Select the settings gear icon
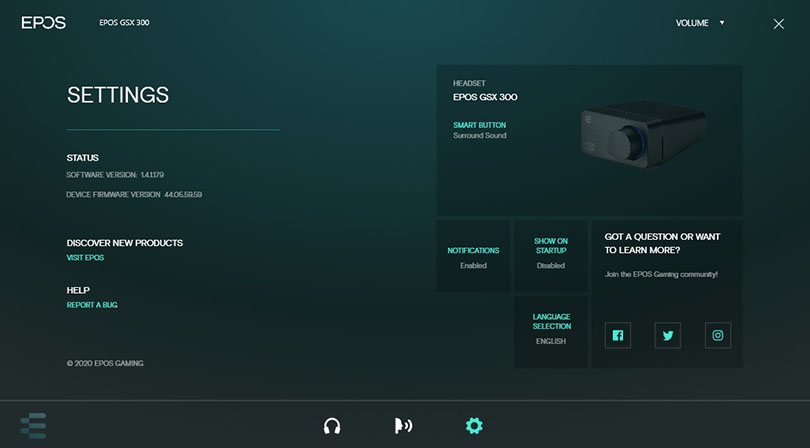The image size is (810, 448). (x=474, y=426)
